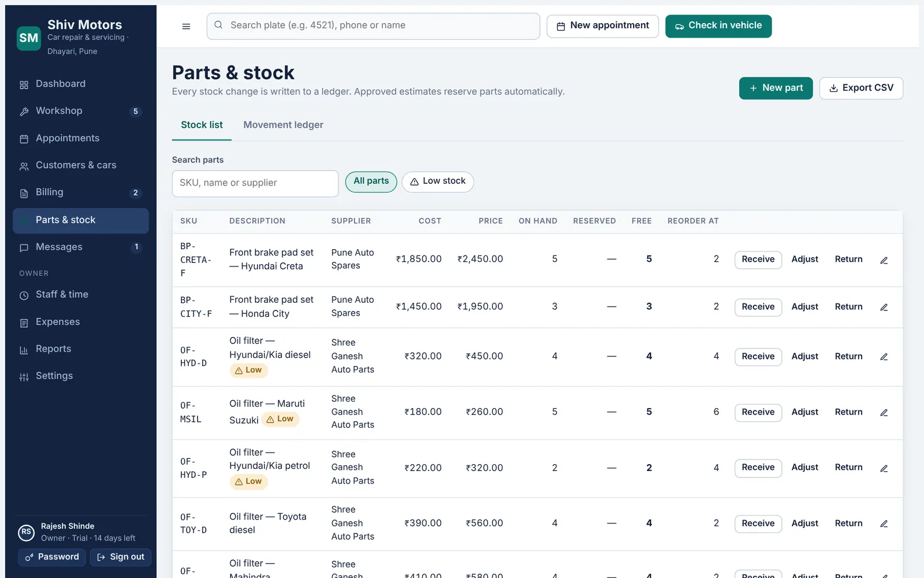Image resolution: width=924 pixels, height=578 pixels.
Task: Receive stock for OF-MSIL
Action: tap(758, 412)
